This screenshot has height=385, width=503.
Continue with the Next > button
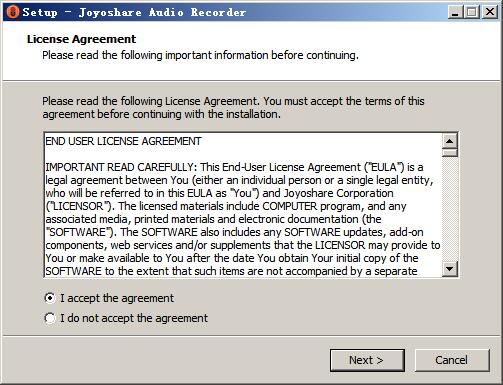[x=367, y=360]
